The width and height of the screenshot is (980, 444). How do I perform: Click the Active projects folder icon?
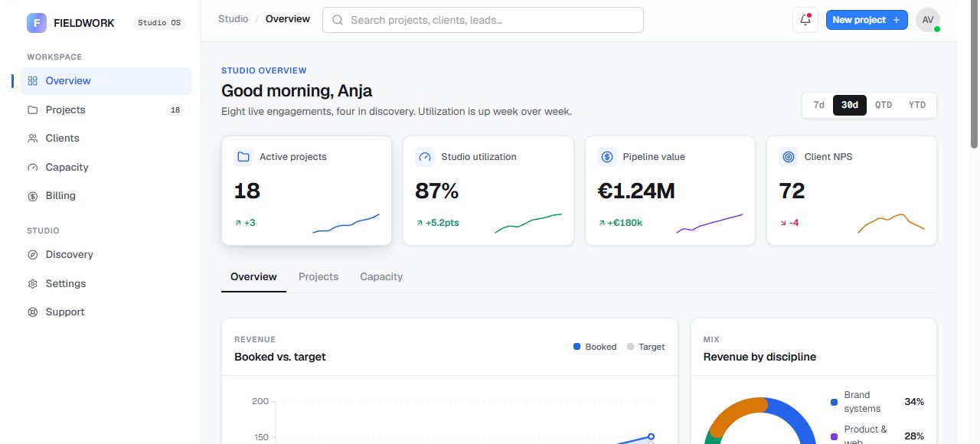click(243, 157)
